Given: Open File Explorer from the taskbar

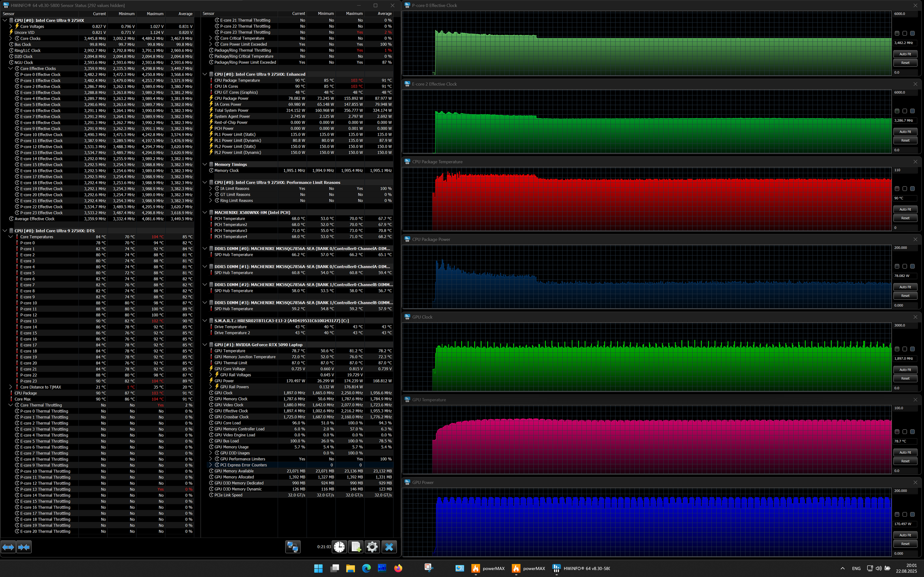Looking at the screenshot, I should point(351,568).
